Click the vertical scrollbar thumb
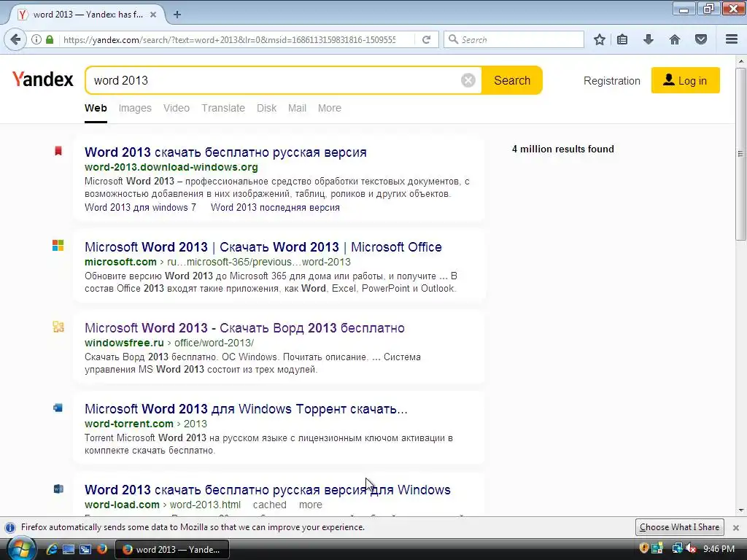This screenshot has width=747, height=560. (x=740, y=153)
